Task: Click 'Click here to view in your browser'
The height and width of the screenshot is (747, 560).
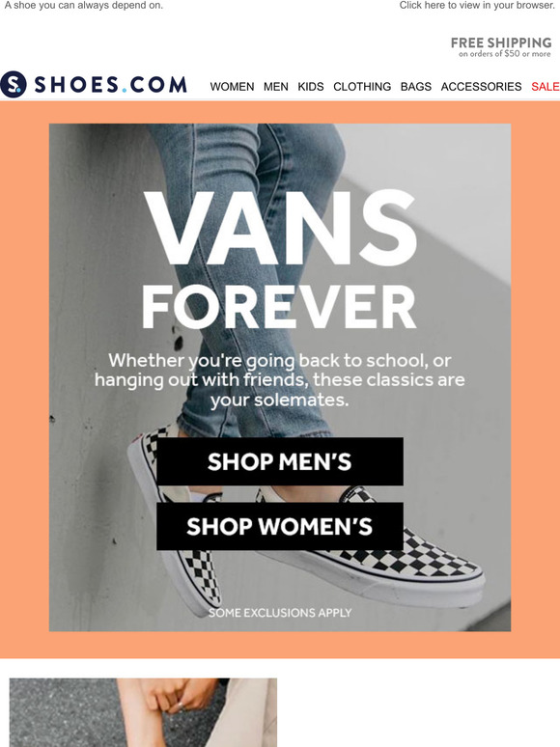Action: coord(477,5)
